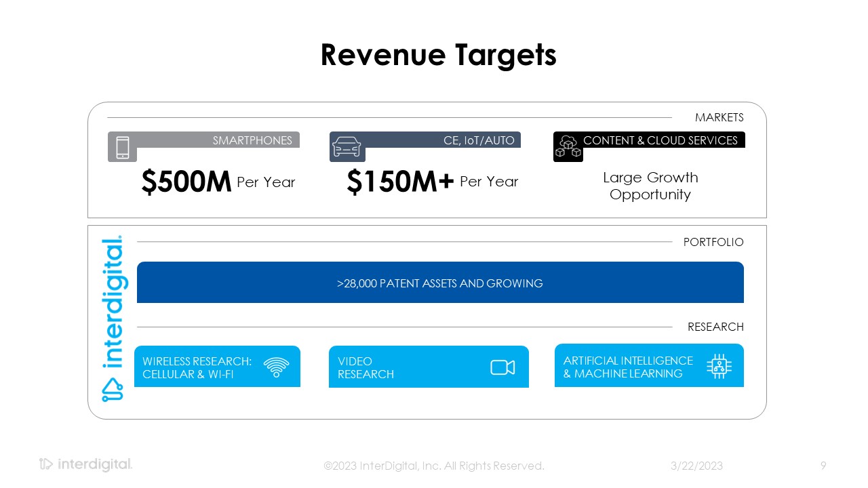Viewport: 868px width, 488px height.
Task: Click the AI chip circuit icon
Action: coord(719,366)
